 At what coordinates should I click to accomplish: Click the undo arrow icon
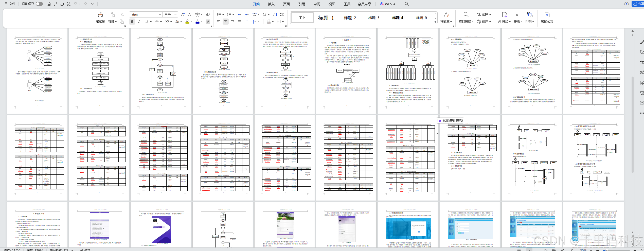[76, 4]
